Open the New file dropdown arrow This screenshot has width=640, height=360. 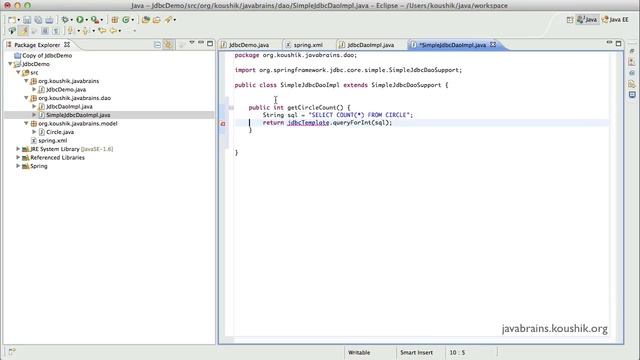coord(18,20)
